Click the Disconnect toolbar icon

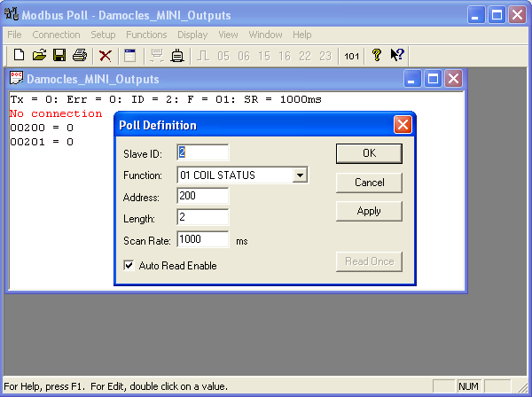[177, 55]
